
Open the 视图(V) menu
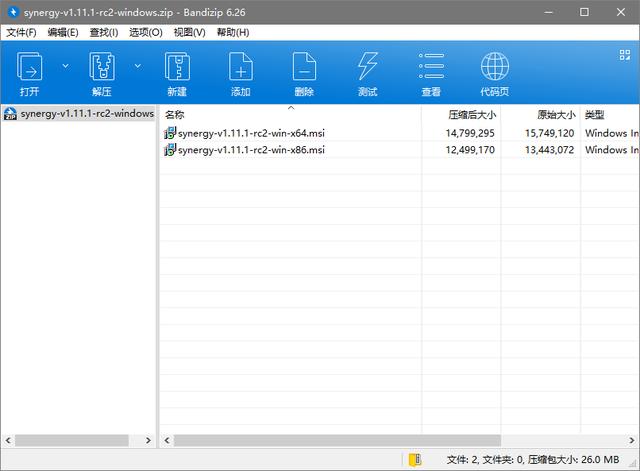189,33
